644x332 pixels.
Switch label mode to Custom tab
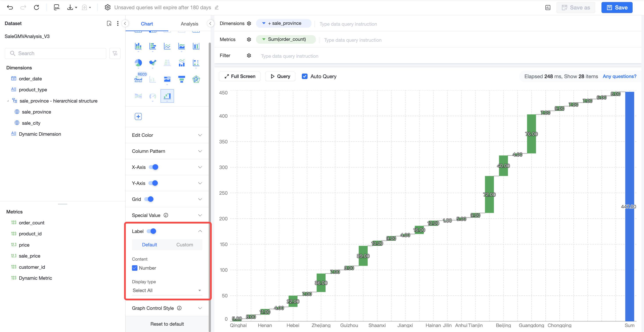click(185, 245)
